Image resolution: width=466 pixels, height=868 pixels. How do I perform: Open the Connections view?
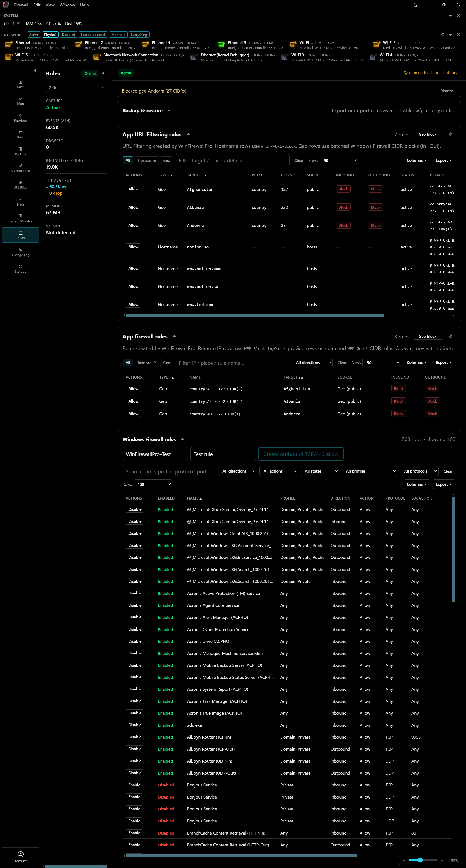(x=20, y=168)
